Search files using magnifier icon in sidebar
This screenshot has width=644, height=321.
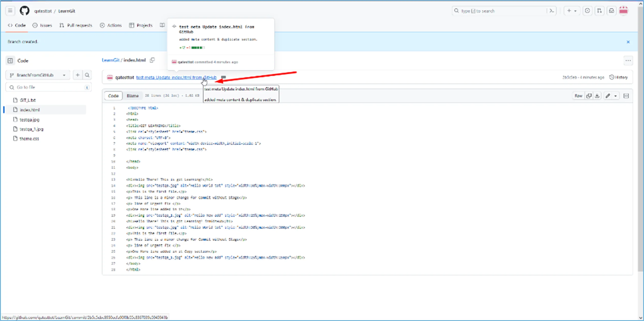tap(87, 75)
